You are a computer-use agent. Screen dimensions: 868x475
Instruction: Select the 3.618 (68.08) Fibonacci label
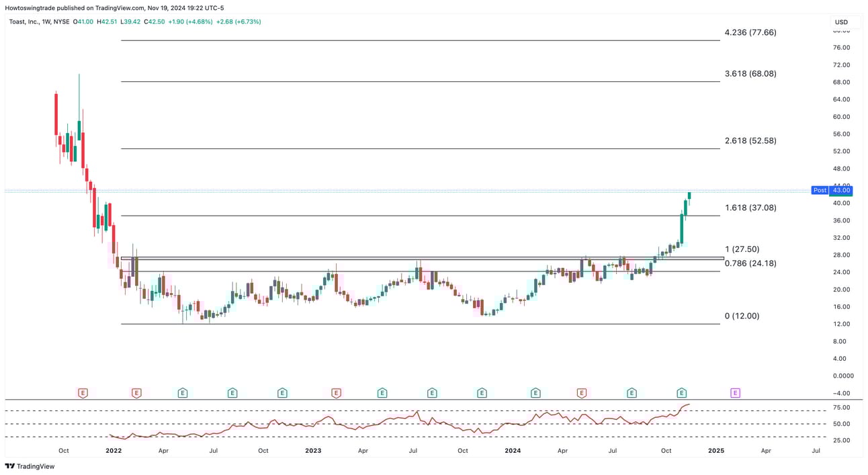[x=750, y=74]
